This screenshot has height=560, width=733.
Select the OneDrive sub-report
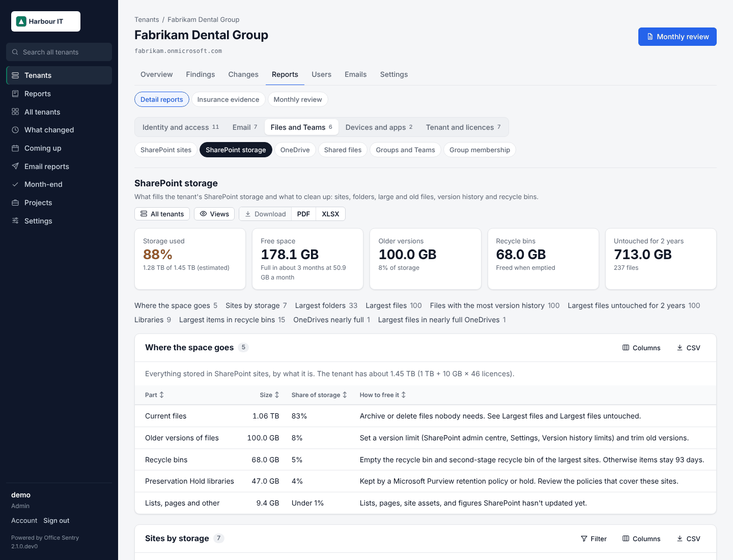click(295, 150)
